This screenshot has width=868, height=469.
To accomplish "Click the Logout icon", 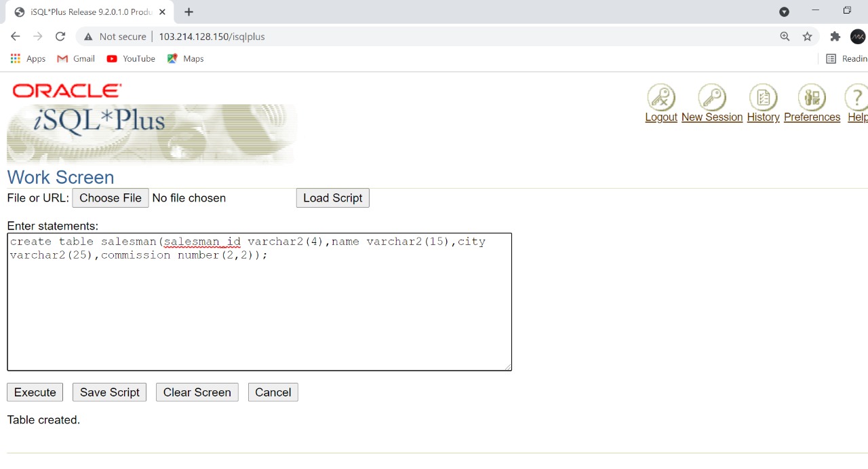I will [x=661, y=97].
